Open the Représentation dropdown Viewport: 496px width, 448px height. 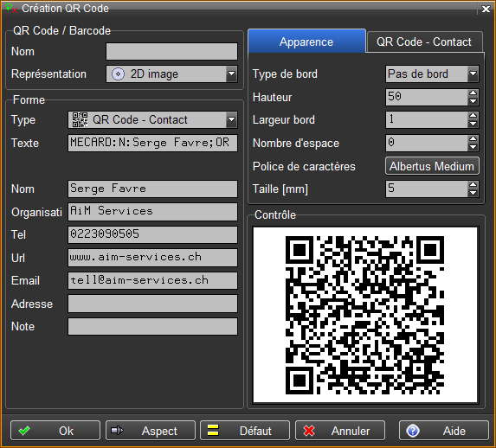click(231, 74)
